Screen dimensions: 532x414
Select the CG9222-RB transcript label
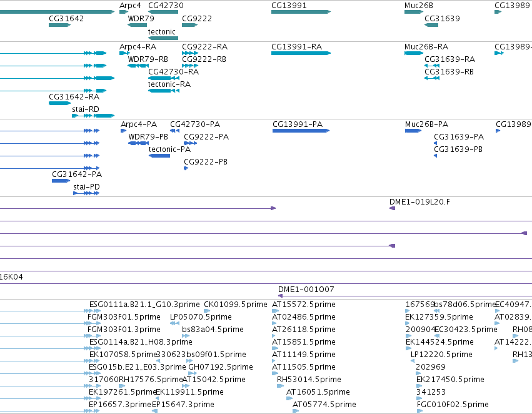click(204, 59)
